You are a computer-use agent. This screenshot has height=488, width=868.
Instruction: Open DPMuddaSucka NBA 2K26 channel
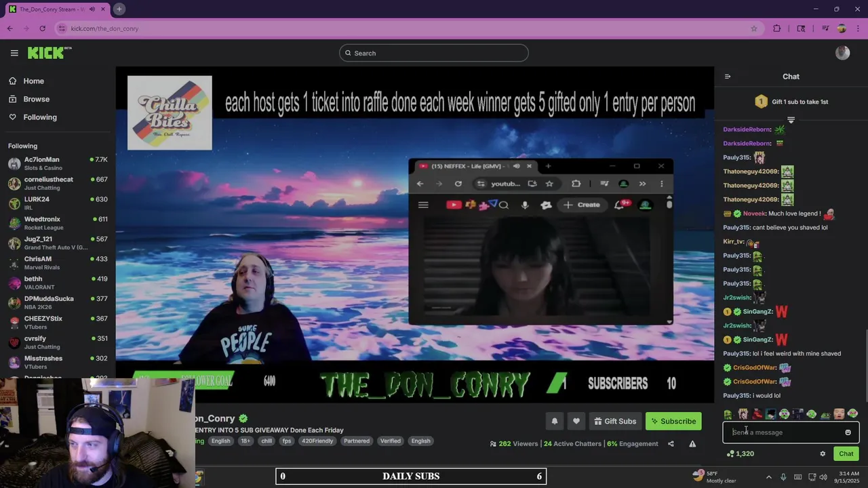(58, 302)
